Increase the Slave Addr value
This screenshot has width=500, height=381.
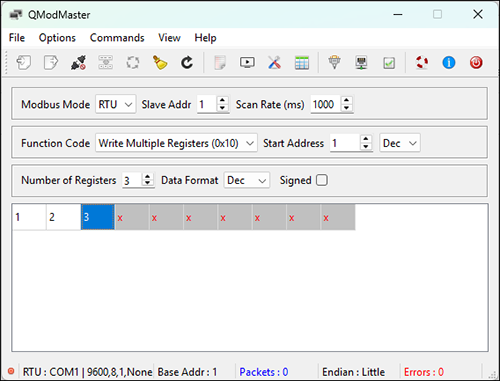click(222, 100)
